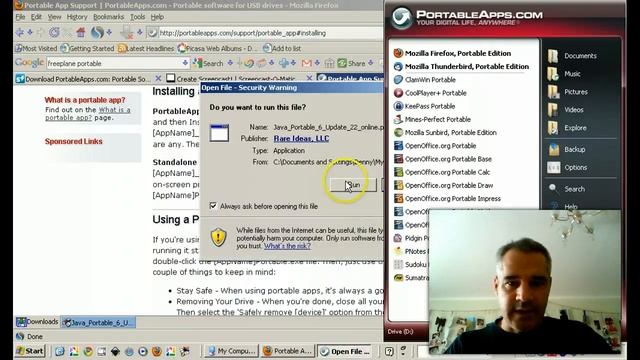Click in the Google toolbar search field
This screenshot has height=360, width=640.
click(x=114, y=63)
